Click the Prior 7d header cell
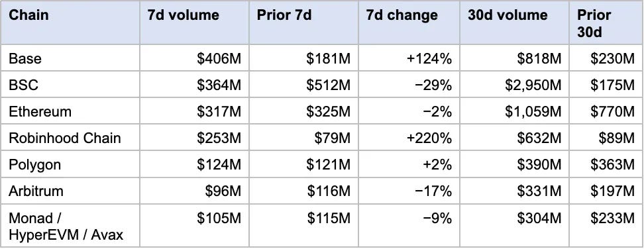 tap(303, 23)
